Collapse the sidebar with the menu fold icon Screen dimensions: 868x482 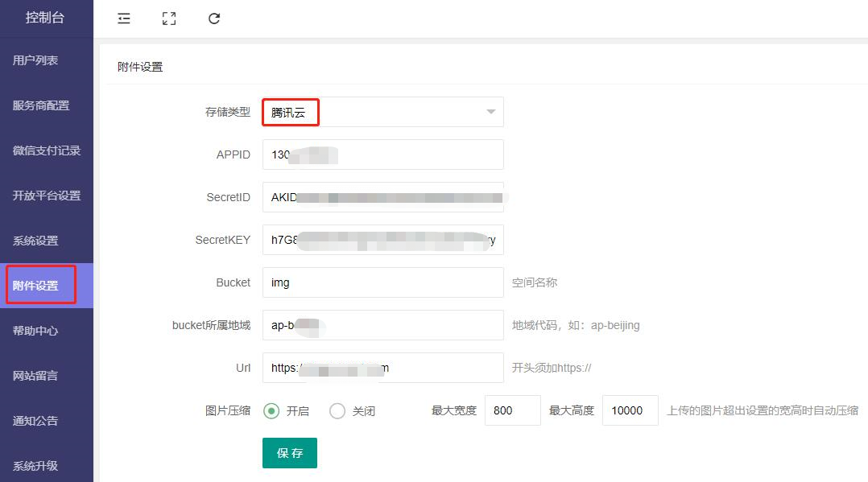[x=124, y=19]
